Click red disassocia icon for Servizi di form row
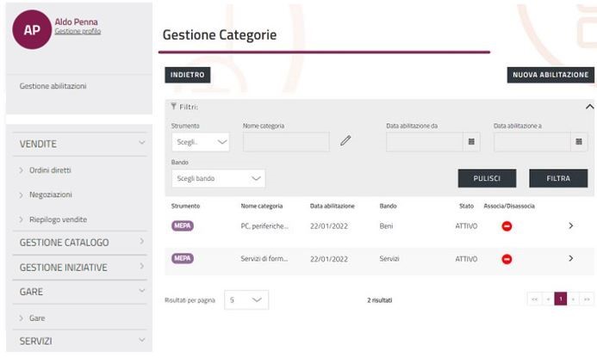This screenshot has width=597, height=364. [507, 259]
